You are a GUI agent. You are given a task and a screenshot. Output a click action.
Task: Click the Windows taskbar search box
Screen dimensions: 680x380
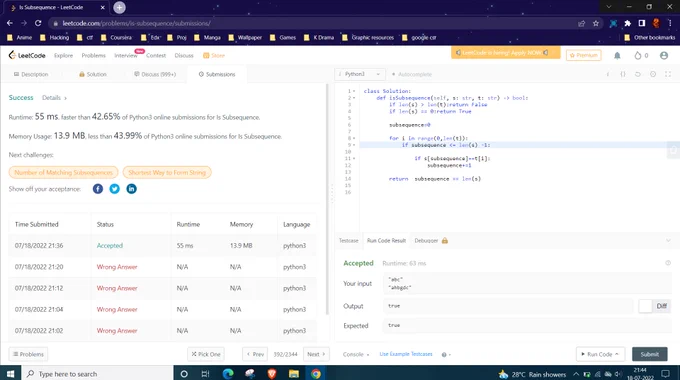[96, 373]
